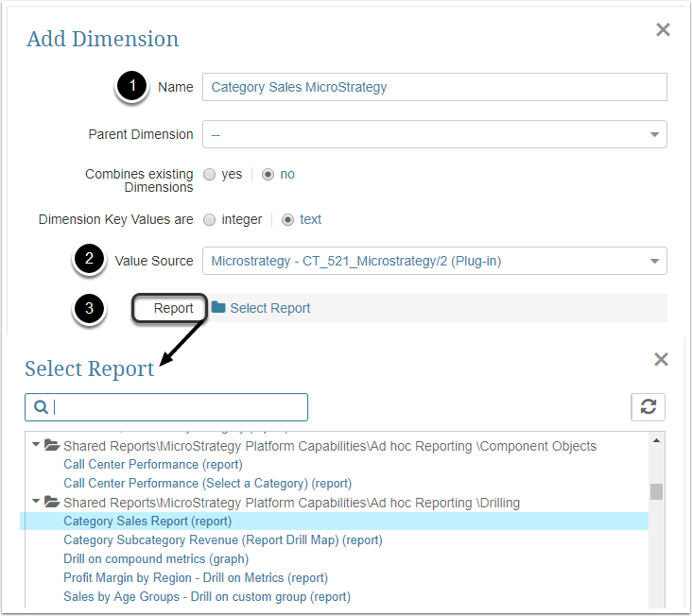This screenshot has width=692, height=616.
Task: Click folder icon of Drilling path
Action: 52,502
